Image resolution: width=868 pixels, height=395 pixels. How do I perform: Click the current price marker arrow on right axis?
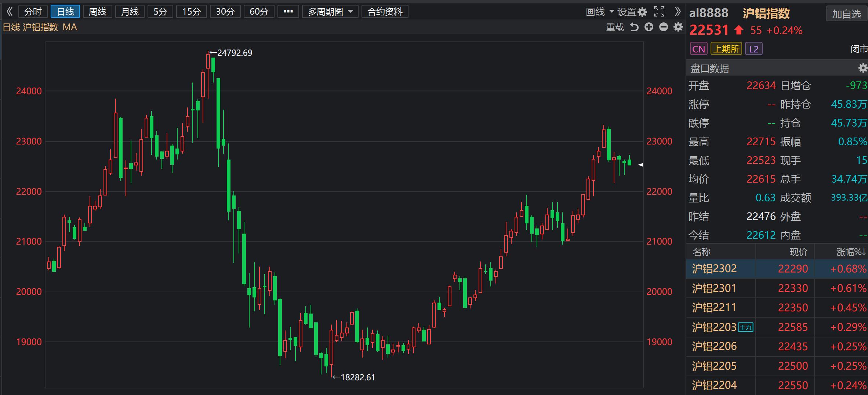tap(640, 165)
